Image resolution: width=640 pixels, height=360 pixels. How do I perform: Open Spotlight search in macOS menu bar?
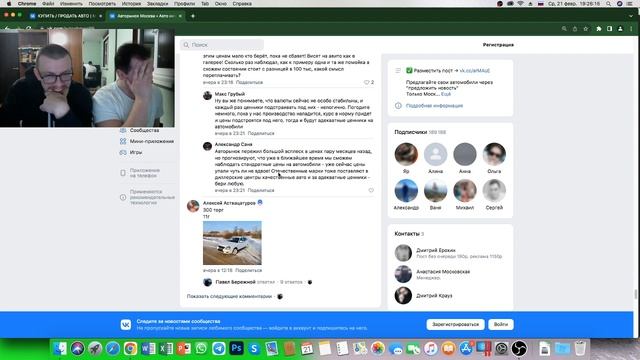click(609, 4)
